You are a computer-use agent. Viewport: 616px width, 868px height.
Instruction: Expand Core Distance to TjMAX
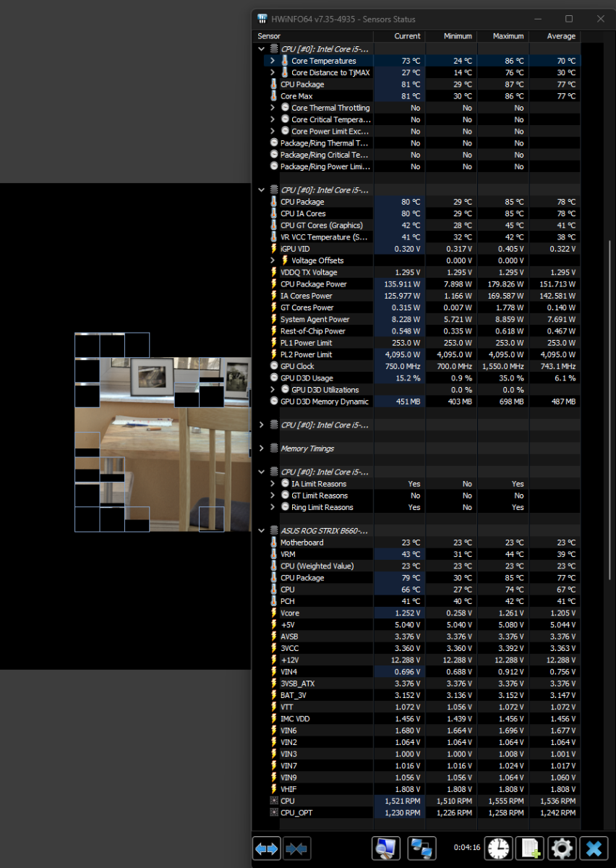[273, 72]
